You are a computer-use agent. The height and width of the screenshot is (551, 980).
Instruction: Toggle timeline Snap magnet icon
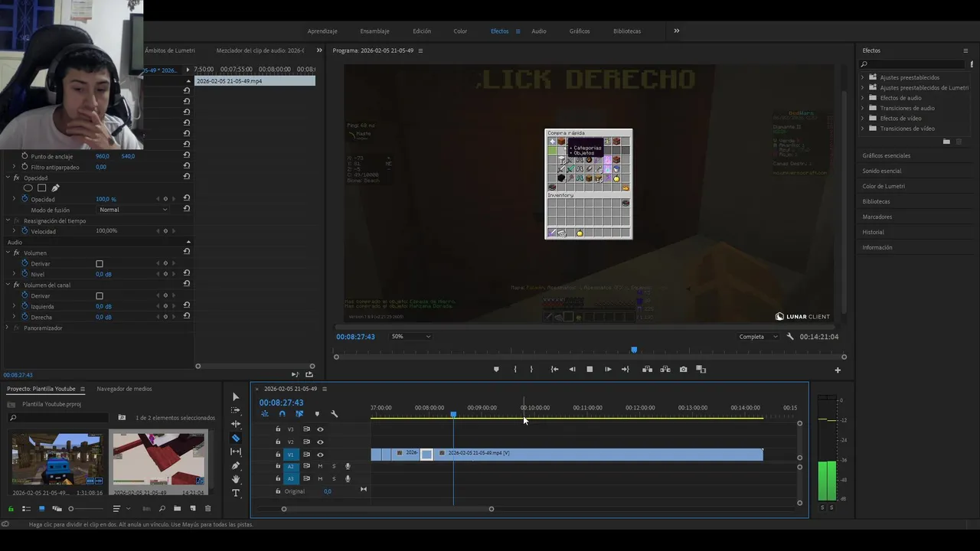click(282, 414)
